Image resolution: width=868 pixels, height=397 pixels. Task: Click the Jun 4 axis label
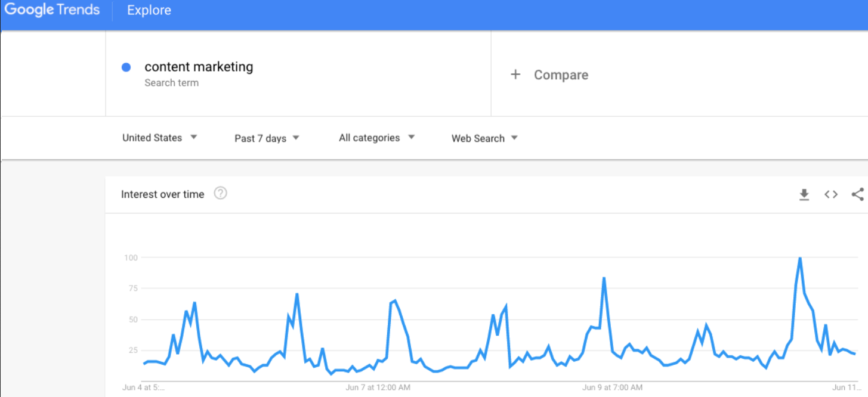click(143, 387)
